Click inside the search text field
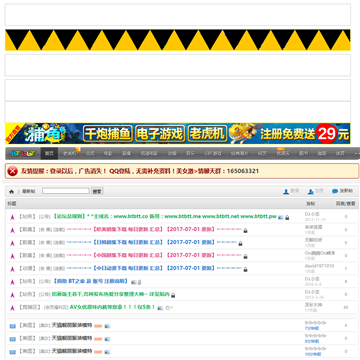The image size is (360, 360). pyautogui.click(x=66, y=191)
